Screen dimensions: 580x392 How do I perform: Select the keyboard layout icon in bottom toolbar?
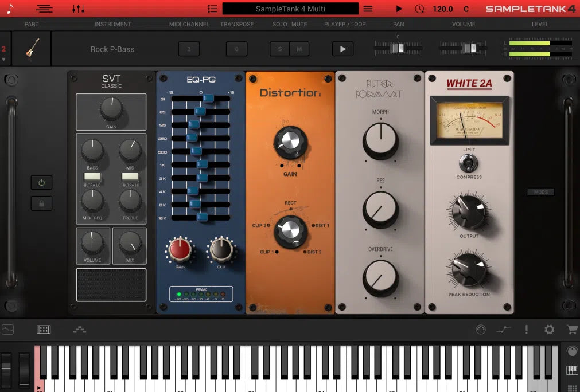(x=44, y=330)
